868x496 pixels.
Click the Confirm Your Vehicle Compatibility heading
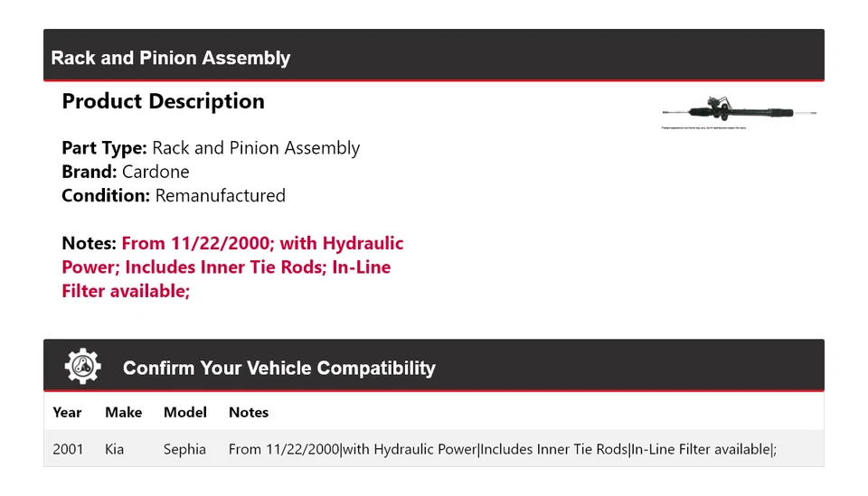(279, 368)
